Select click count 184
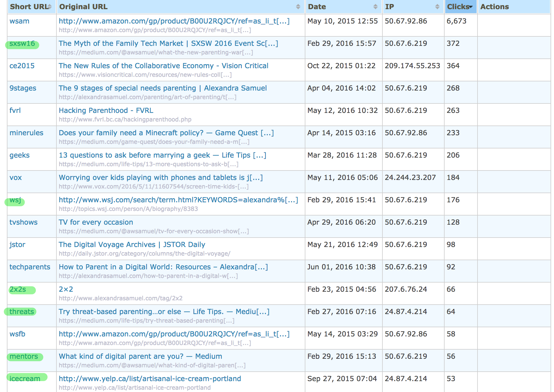This screenshot has width=554, height=392. (453, 178)
